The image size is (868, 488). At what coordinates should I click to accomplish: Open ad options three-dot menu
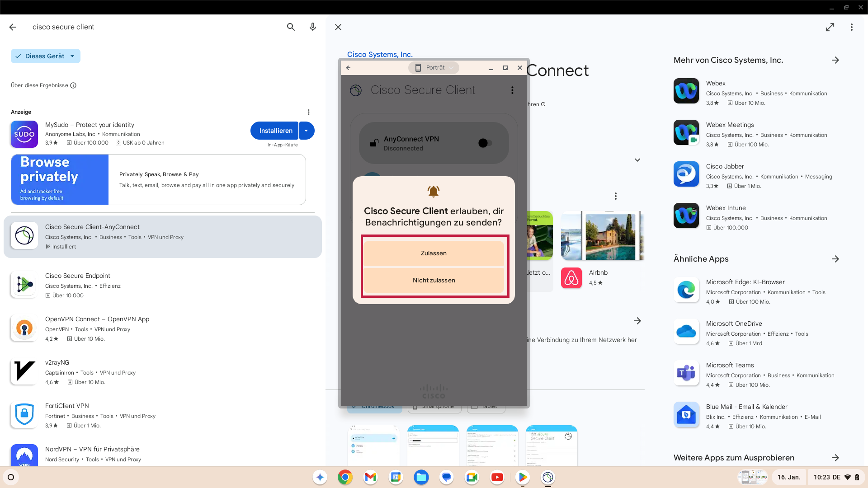(x=309, y=112)
